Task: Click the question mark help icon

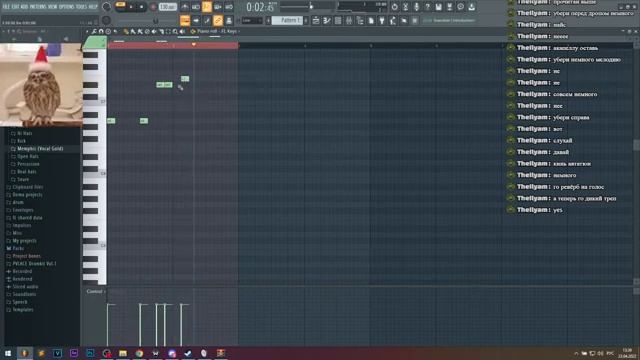Action: click(x=427, y=7)
